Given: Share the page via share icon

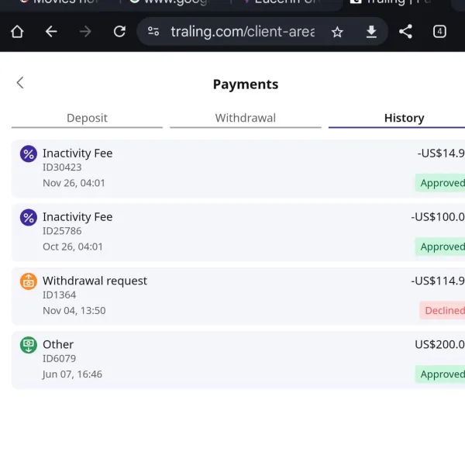Looking at the screenshot, I should (x=405, y=32).
